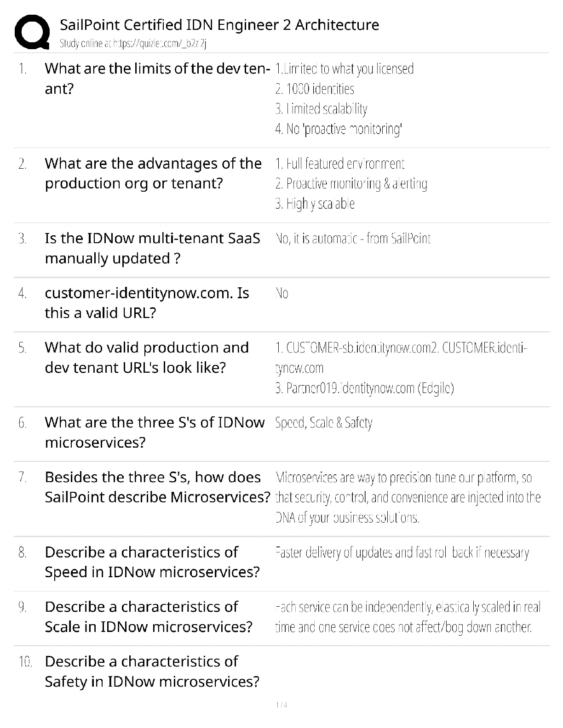Select question 10 about Safety in microservices
Image resolution: width=563 pixels, height=728 pixels.
[152, 671]
